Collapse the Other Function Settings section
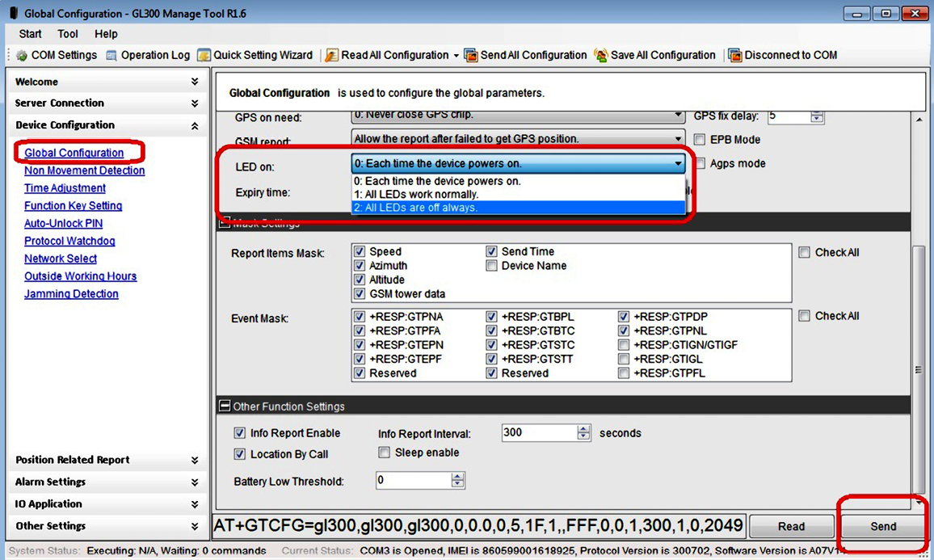This screenshot has height=560, width=934. [x=225, y=406]
